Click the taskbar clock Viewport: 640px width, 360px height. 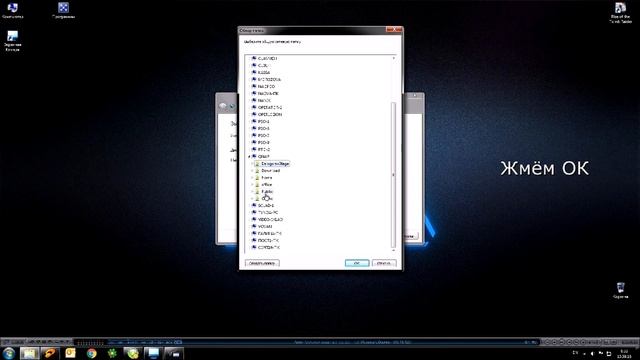(x=624, y=353)
